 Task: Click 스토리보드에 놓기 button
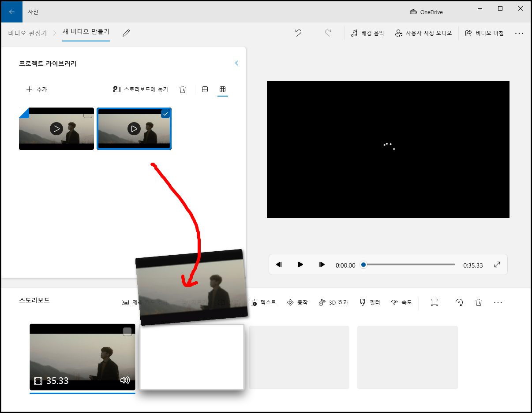141,89
